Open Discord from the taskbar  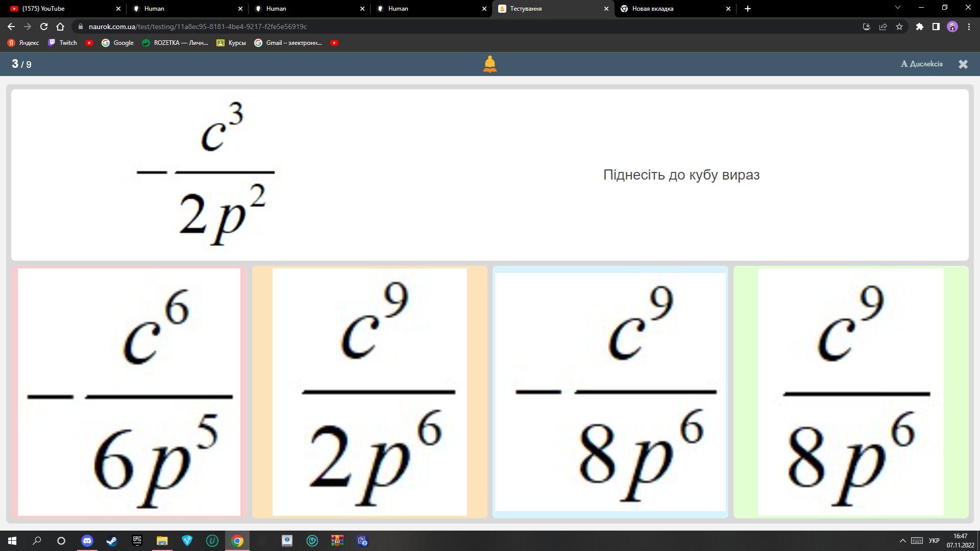(x=87, y=541)
